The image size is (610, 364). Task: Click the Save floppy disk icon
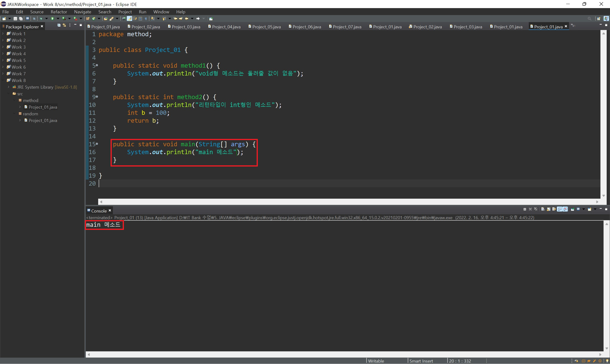pyautogui.click(x=15, y=19)
